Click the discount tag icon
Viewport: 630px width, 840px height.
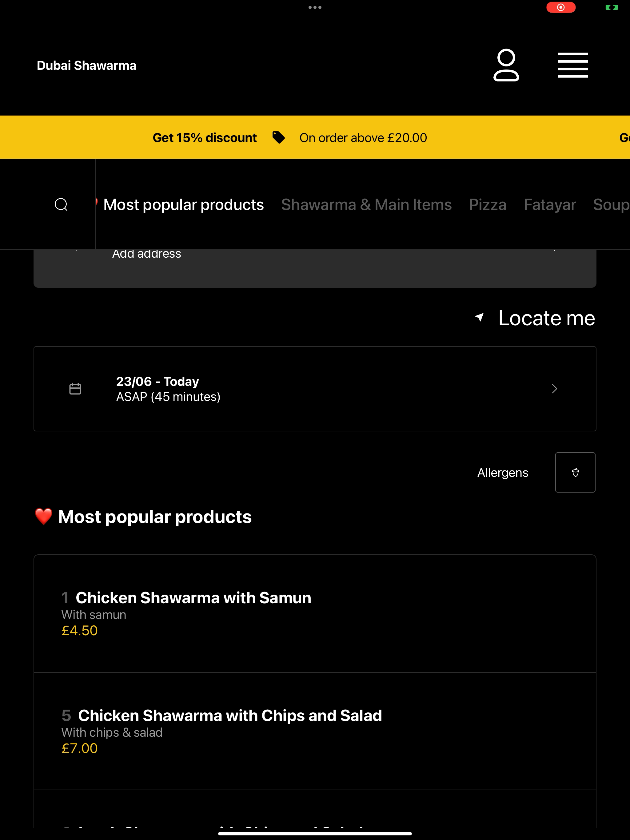click(278, 137)
